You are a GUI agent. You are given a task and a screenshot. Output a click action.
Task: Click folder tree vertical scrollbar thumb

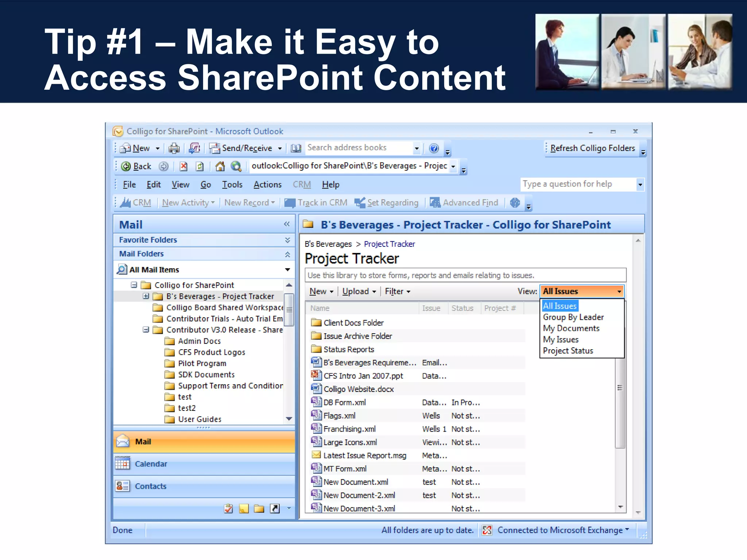click(289, 310)
